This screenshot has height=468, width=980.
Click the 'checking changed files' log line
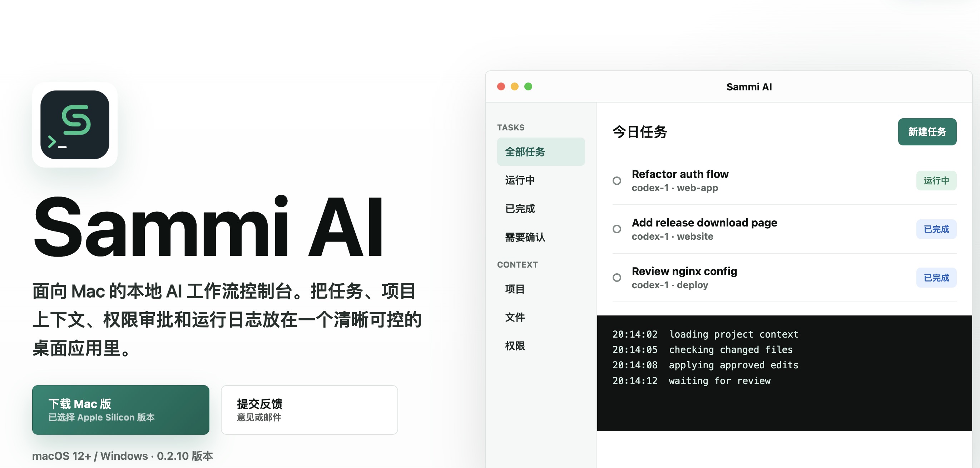[x=702, y=349]
